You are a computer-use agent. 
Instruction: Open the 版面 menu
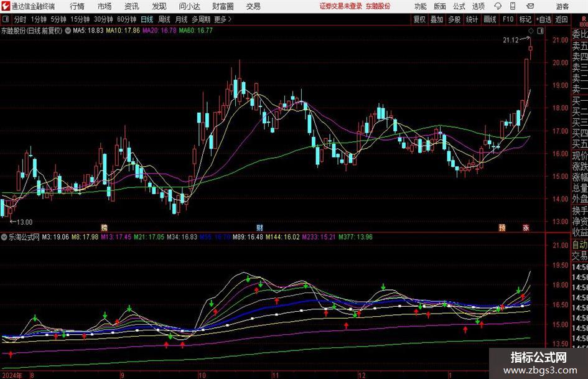[x=440, y=6]
